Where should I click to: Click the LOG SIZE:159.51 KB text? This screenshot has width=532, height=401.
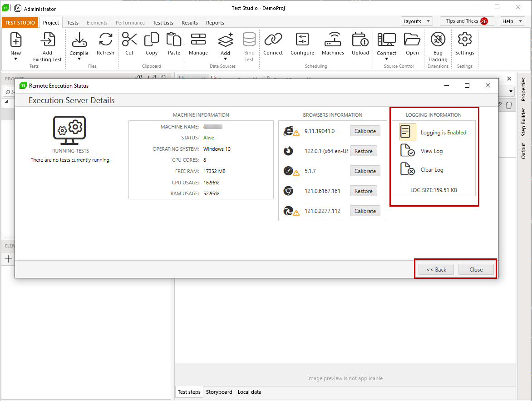pyautogui.click(x=433, y=190)
